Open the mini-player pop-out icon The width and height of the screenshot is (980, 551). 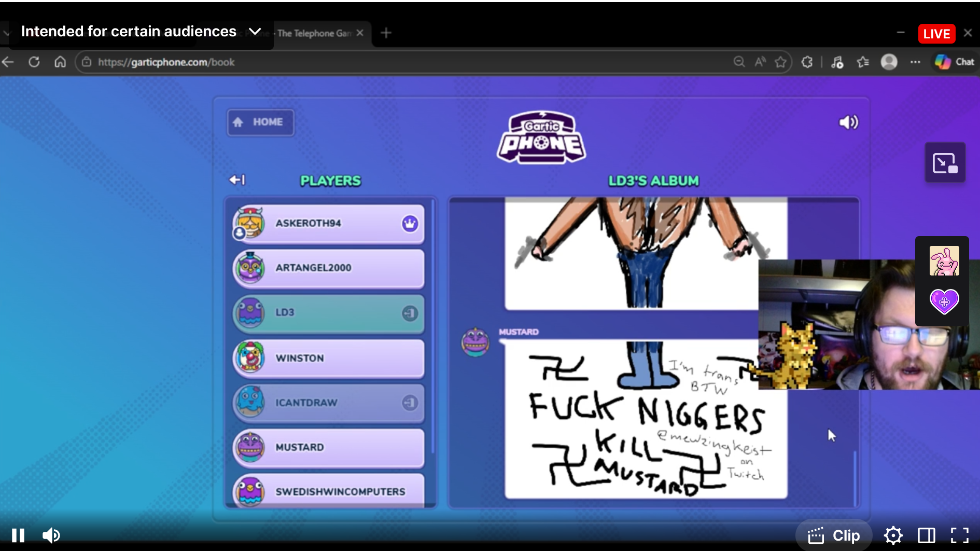pyautogui.click(x=945, y=163)
